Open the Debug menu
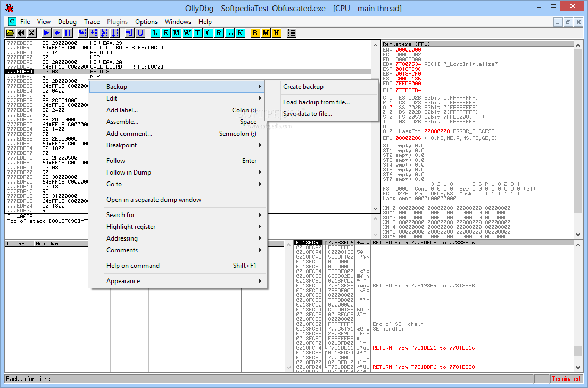The image size is (588, 388). pos(67,22)
